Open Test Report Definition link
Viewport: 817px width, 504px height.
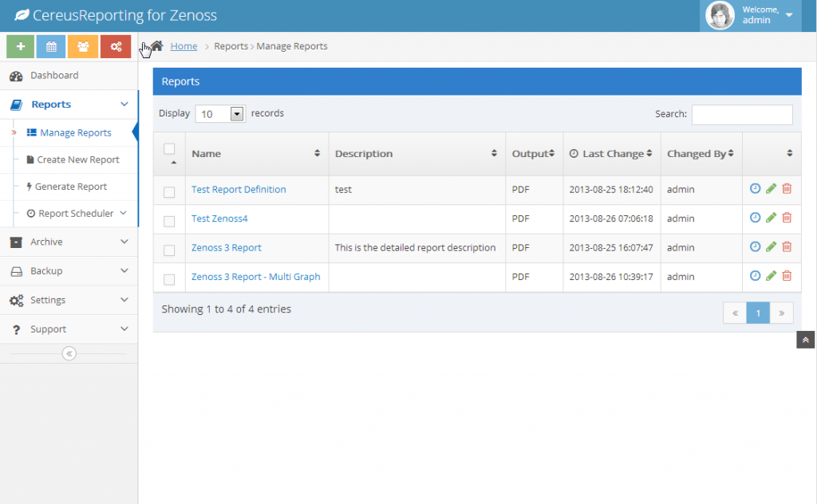click(x=239, y=190)
